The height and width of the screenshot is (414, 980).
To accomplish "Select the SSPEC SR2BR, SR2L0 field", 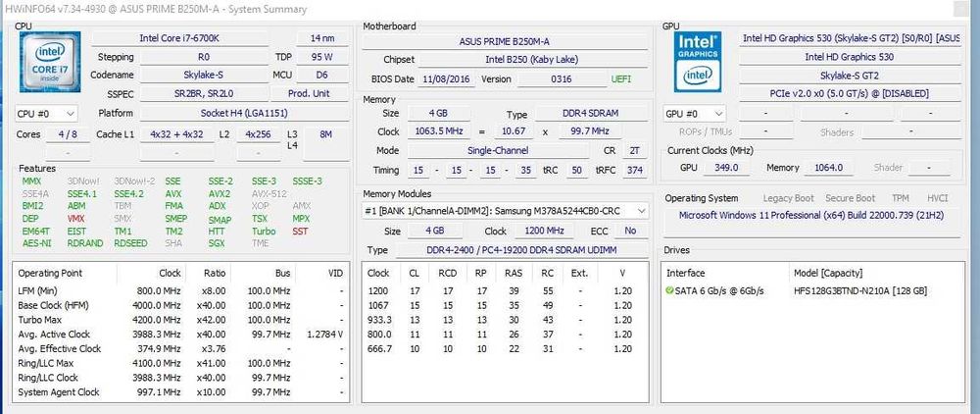I will (x=203, y=94).
